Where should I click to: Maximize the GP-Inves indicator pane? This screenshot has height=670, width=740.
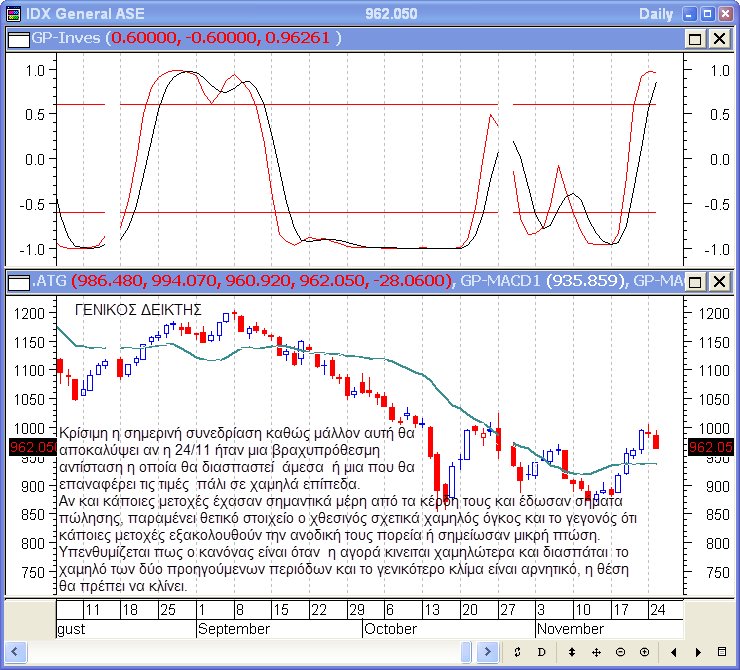click(696, 38)
